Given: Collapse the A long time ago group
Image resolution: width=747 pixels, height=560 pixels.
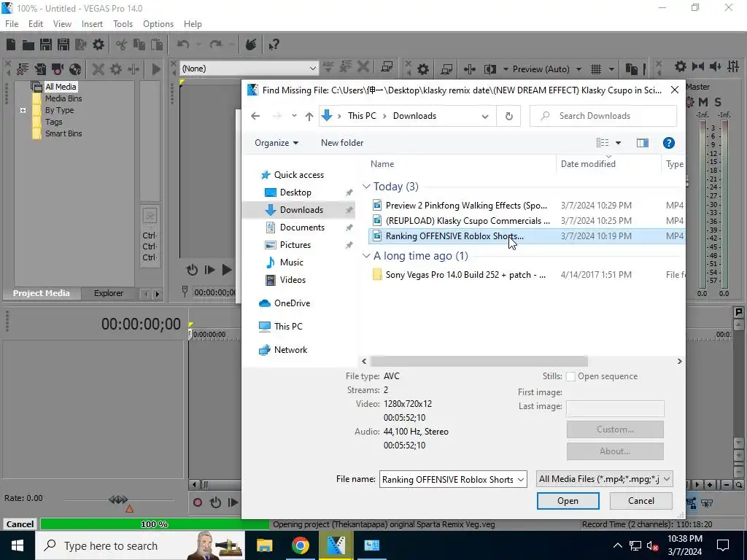Looking at the screenshot, I should pos(366,256).
